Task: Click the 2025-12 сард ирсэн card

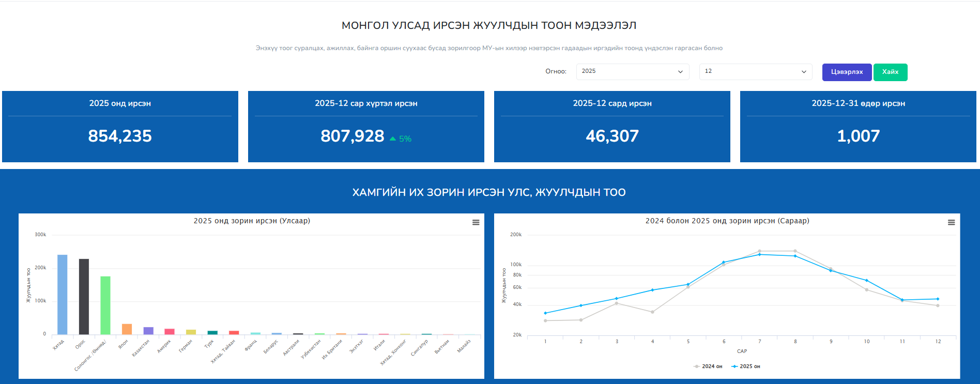Action: pos(612,127)
